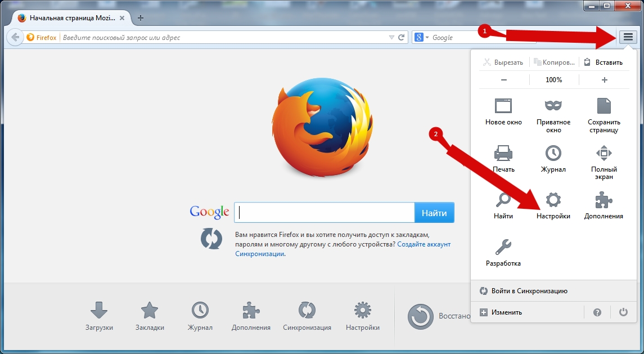Open the Google search engine selector
The height and width of the screenshot is (354, 644).
(x=421, y=37)
